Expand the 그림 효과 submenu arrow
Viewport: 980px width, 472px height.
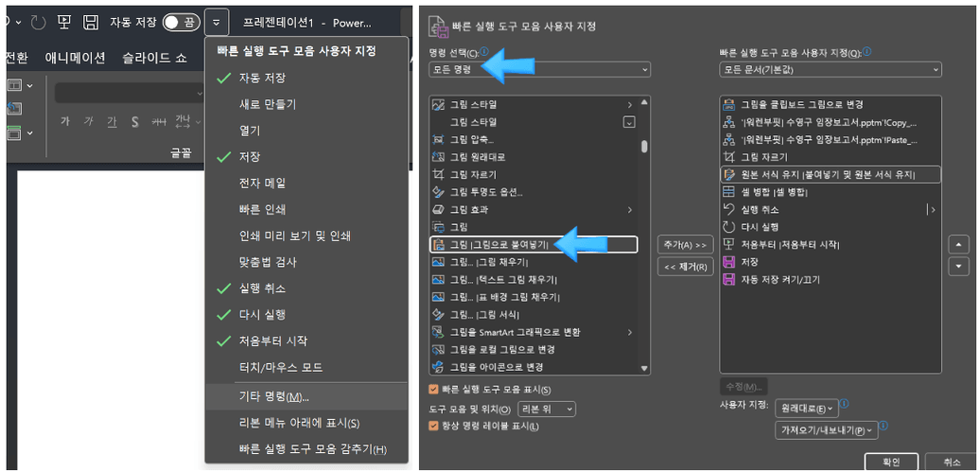(x=629, y=209)
